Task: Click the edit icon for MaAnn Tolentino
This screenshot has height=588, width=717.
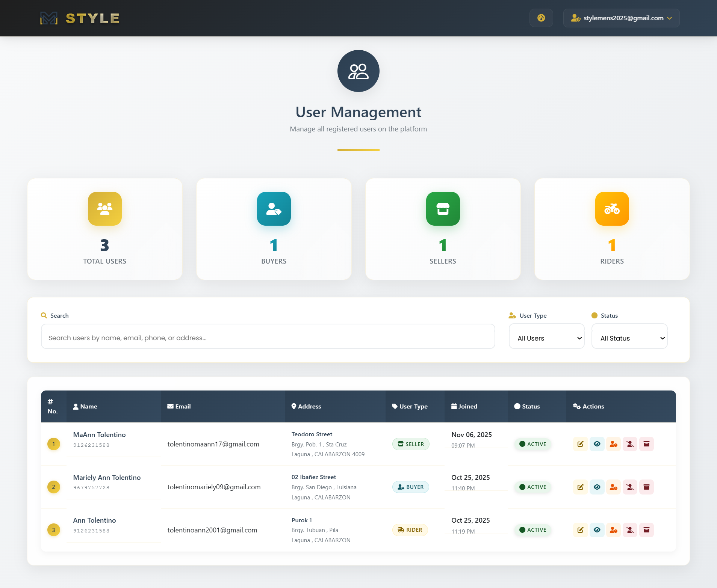Action: coord(580,443)
